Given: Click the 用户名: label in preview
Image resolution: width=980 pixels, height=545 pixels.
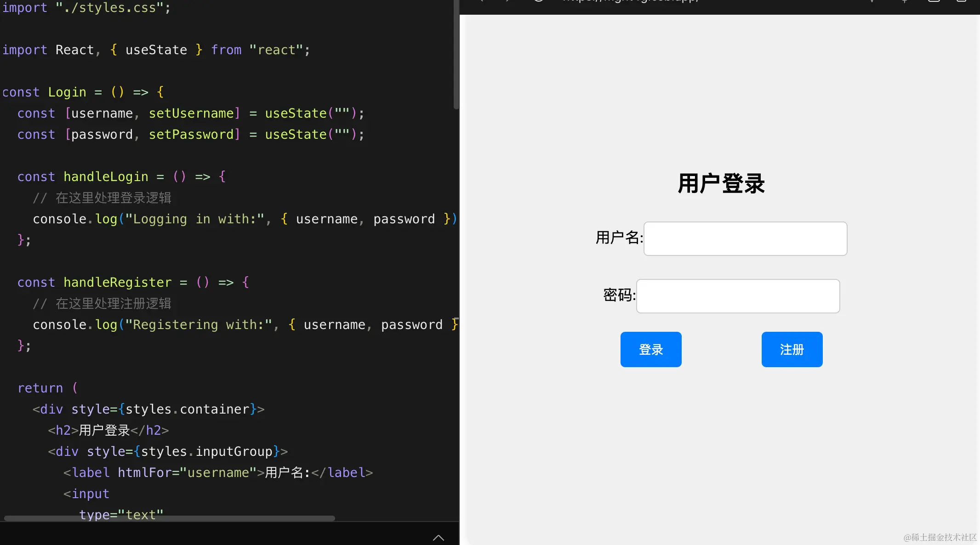Looking at the screenshot, I should (619, 238).
